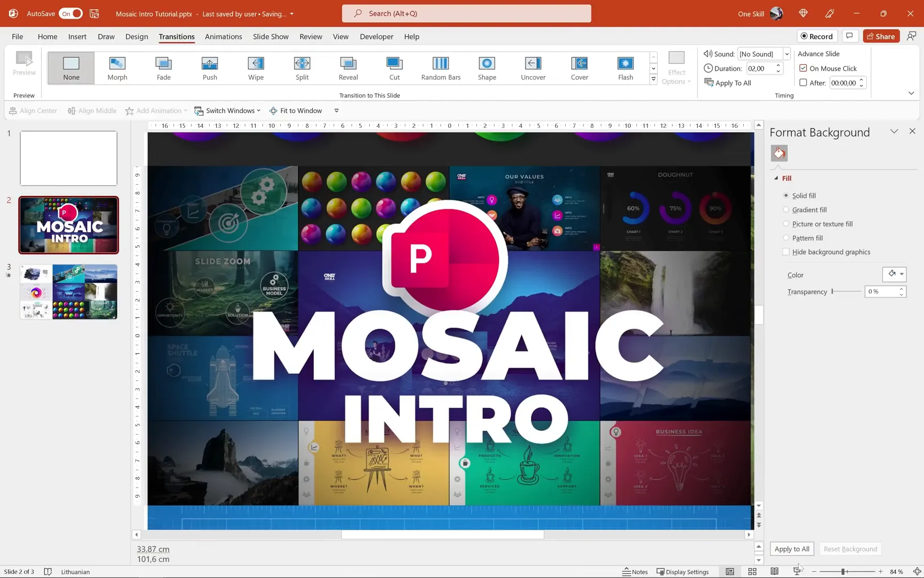Click the Record button
Viewport: 924px width, 578px height.
[817, 36]
